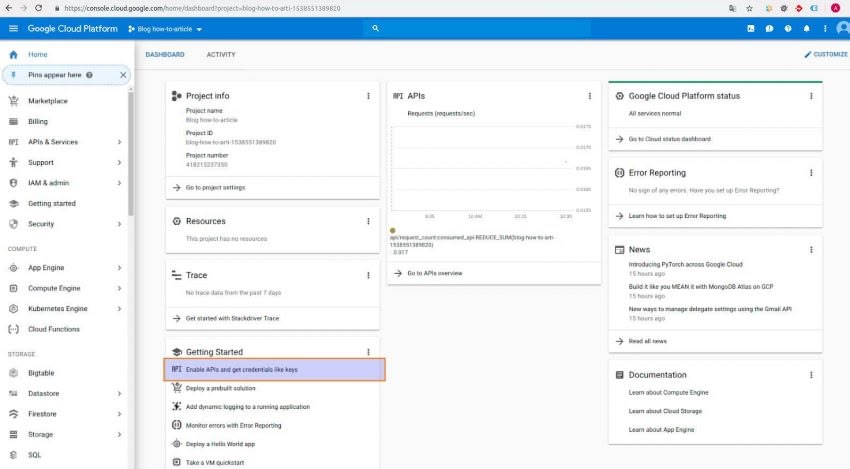Expand the Firestore submenu
The image size is (850, 469).
pyautogui.click(x=119, y=414)
